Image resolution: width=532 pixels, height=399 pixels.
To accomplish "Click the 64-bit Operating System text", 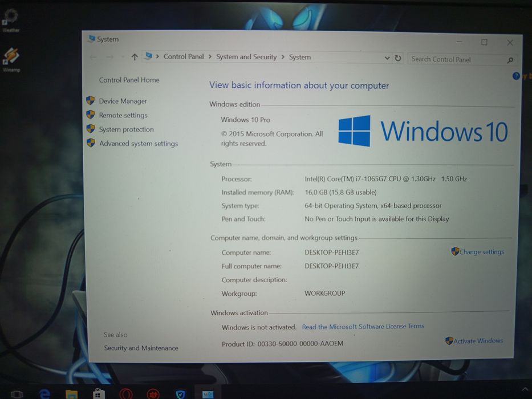I will (x=373, y=206).
